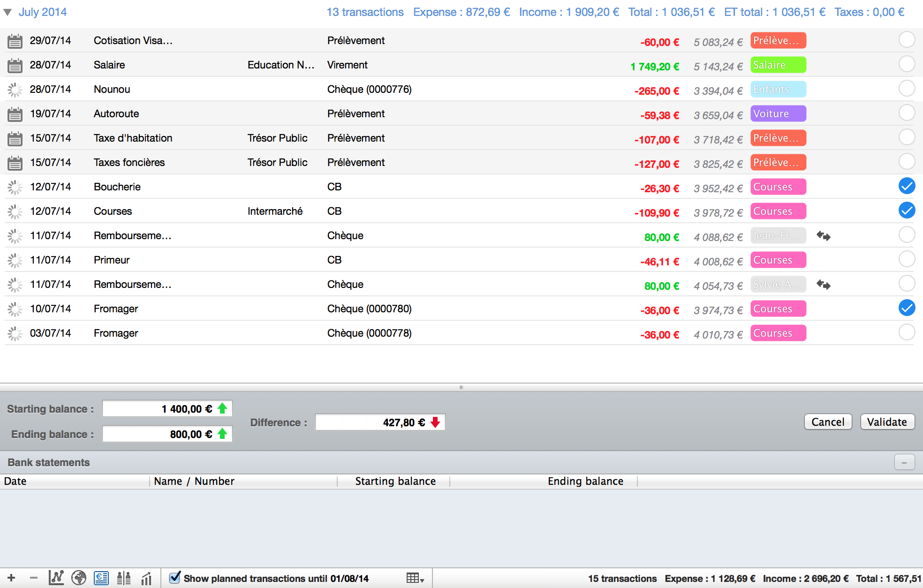The image size is (923, 588).
Task: Click 'Intermarché' payee cell
Action: tap(275, 211)
